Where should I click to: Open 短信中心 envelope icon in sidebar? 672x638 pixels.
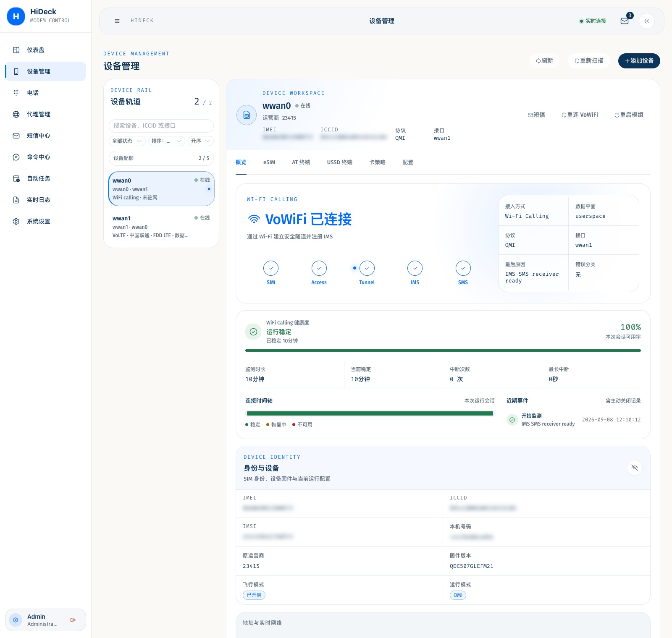tap(16, 136)
